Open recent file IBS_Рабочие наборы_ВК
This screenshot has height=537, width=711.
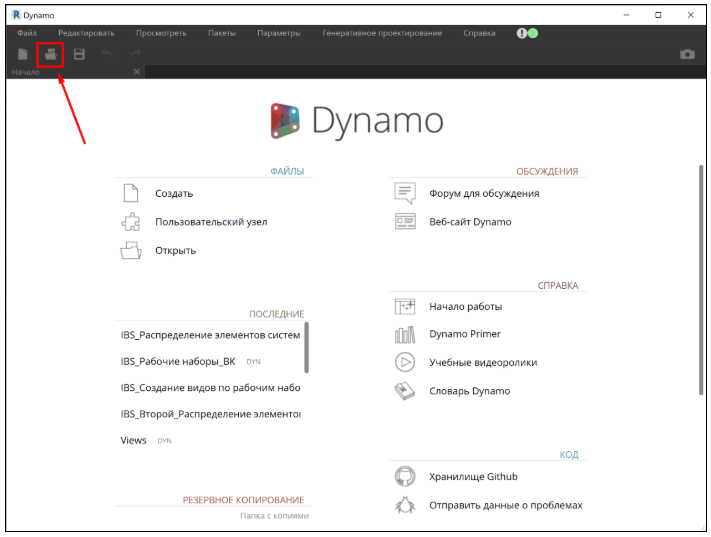178,361
